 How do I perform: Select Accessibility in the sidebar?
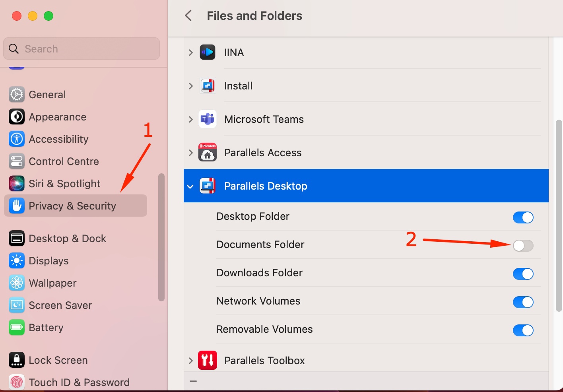click(x=76, y=139)
